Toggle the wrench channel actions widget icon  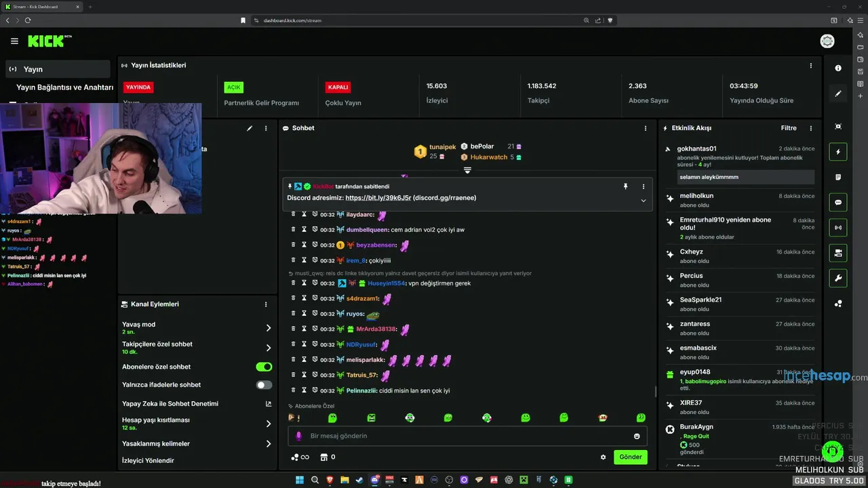(x=838, y=278)
